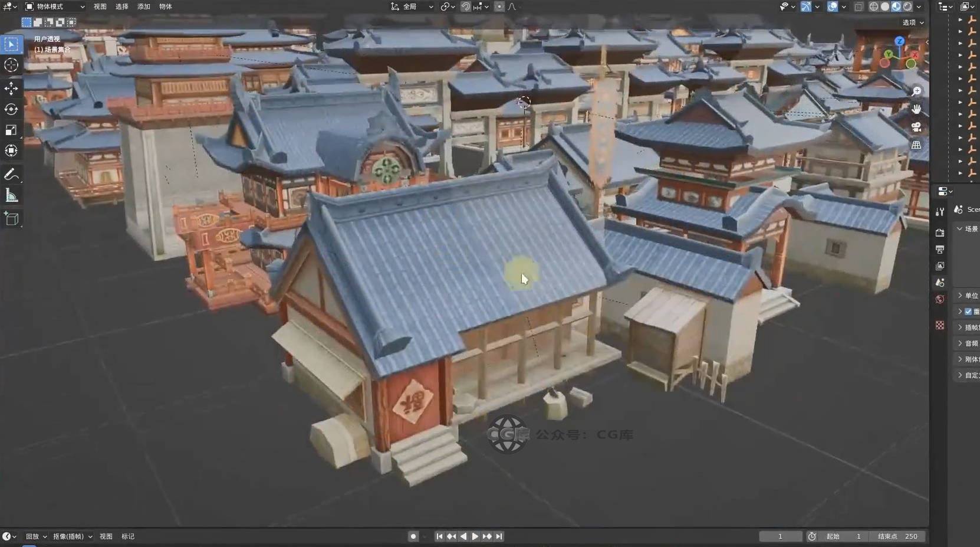Select the 'Invert selection' mode icon
The width and height of the screenshot is (980, 547).
coord(60,22)
